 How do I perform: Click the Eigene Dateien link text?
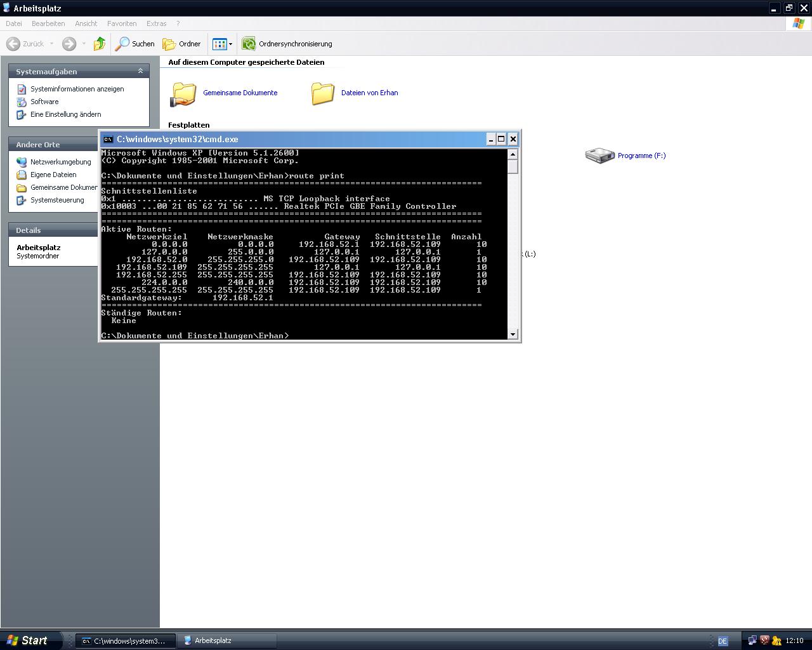coord(53,175)
